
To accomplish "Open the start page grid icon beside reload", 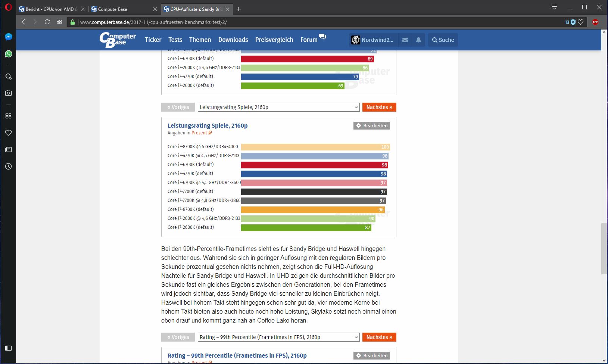I will click(59, 22).
